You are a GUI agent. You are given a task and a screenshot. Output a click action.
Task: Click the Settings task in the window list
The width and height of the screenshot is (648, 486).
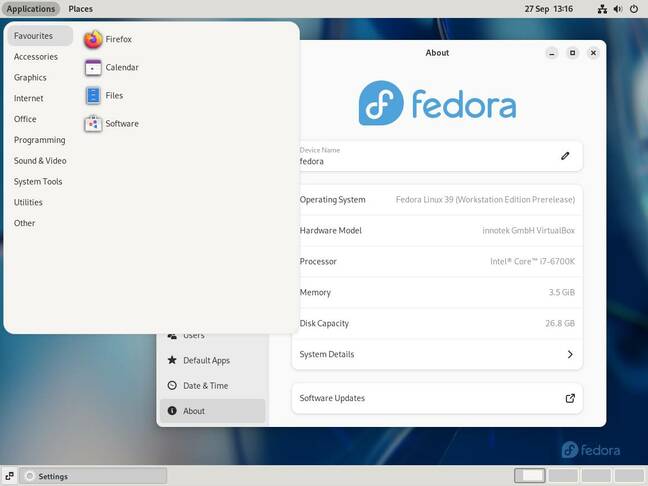pos(93,476)
